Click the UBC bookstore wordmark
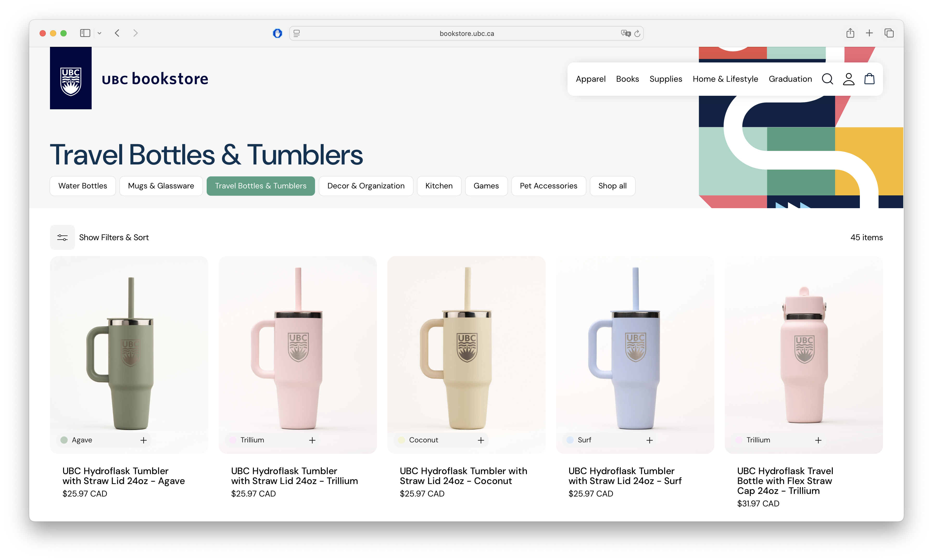This screenshot has height=560, width=933. 155,79
